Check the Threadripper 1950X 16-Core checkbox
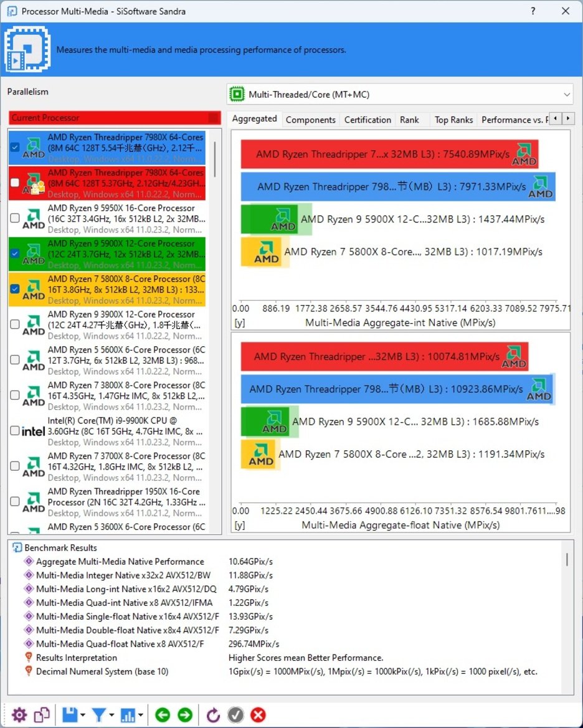 point(15,501)
